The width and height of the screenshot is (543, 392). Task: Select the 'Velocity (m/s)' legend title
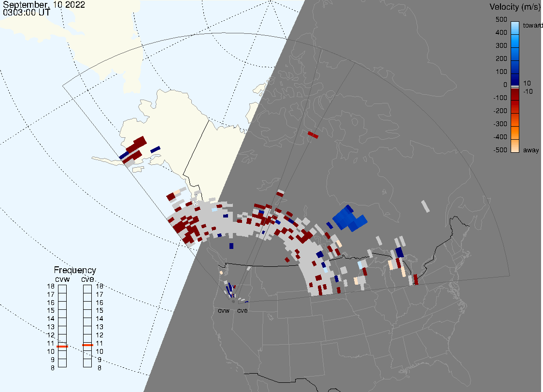pos(516,7)
